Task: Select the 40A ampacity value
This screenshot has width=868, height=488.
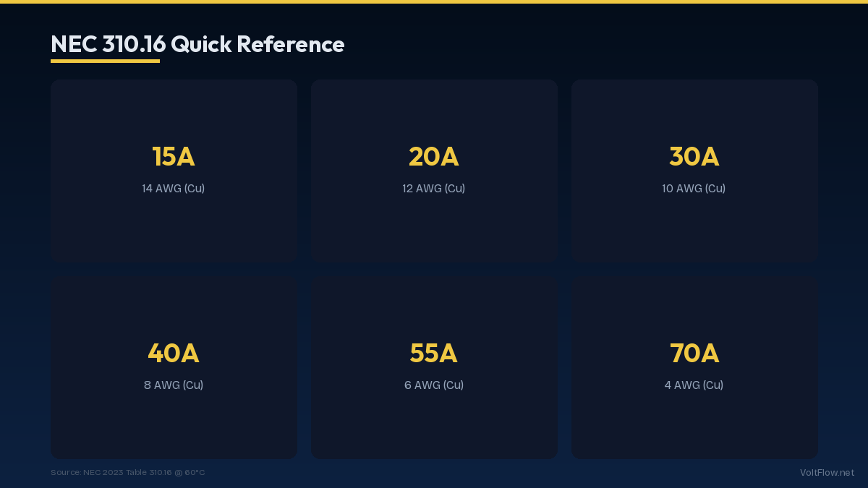Action: [x=174, y=354]
